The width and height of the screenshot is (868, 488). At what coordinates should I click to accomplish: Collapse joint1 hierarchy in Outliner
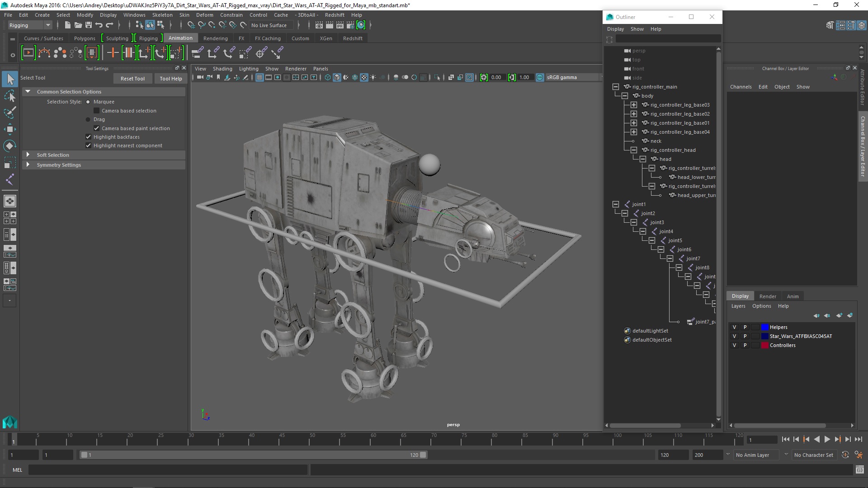coord(616,204)
